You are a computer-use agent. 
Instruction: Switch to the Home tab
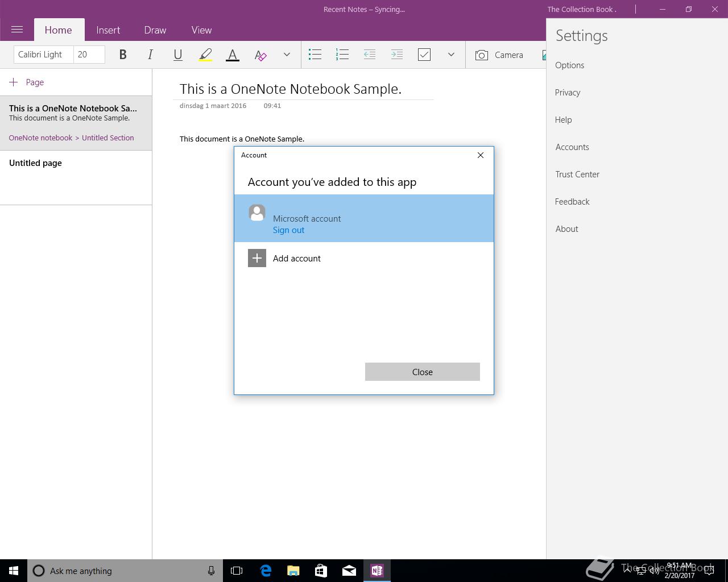58,30
